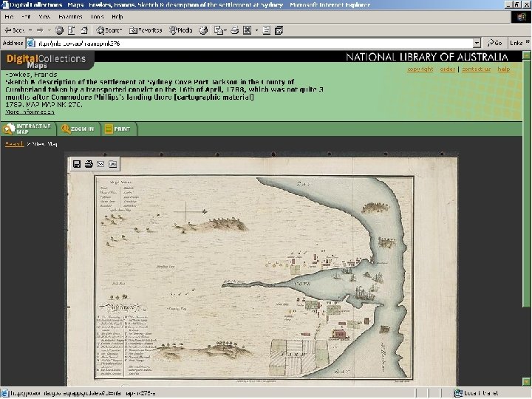Viewport: 532px width, 399px height.
Task: Open the copyright link
Action: [420, 69]
